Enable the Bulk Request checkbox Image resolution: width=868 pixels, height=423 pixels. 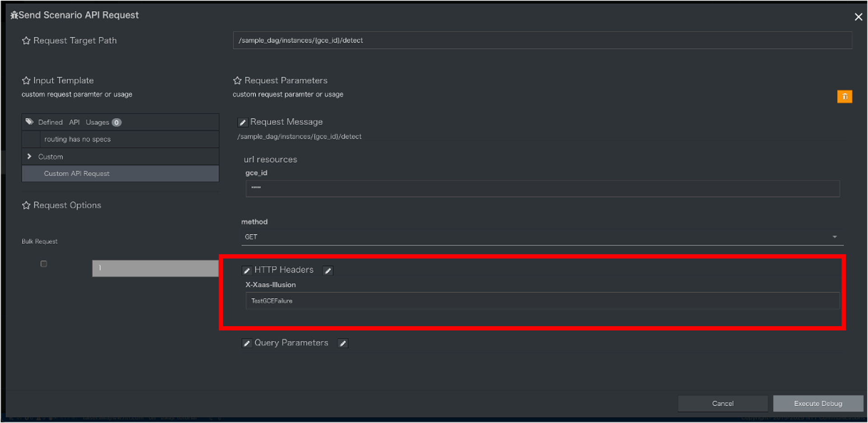click(44, 264)
